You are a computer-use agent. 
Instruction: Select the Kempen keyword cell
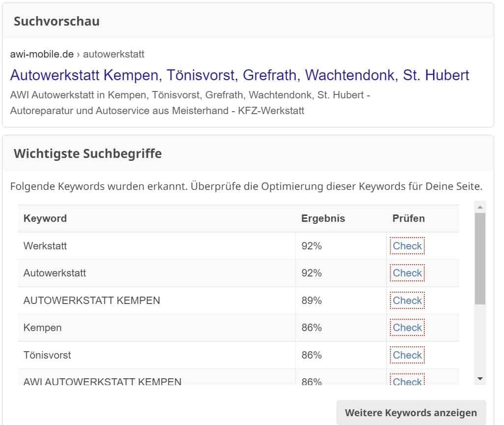(x=156, y=328)
